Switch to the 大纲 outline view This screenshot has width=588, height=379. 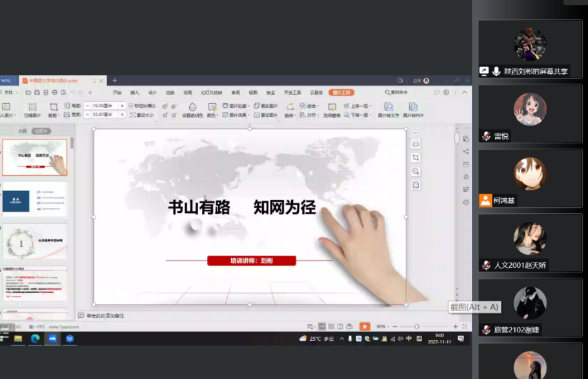22,131
